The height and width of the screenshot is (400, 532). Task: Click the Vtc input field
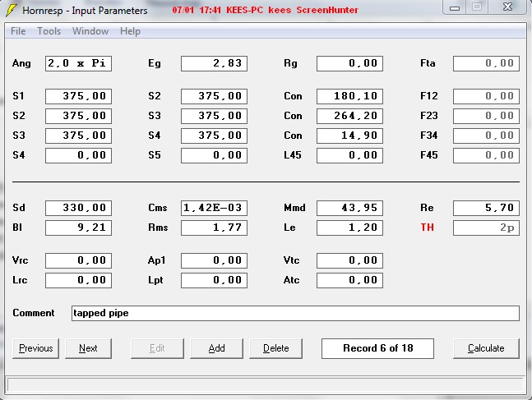point(349,260)
